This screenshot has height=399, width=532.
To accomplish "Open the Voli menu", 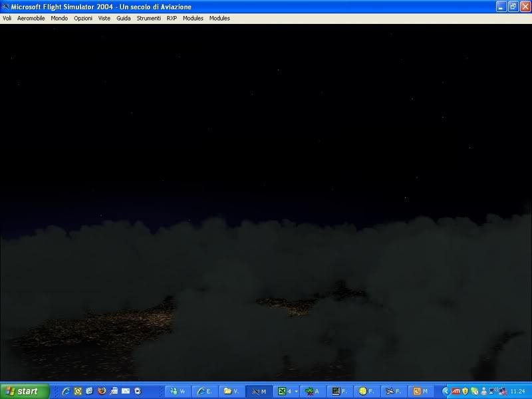I will coord(7,19).
